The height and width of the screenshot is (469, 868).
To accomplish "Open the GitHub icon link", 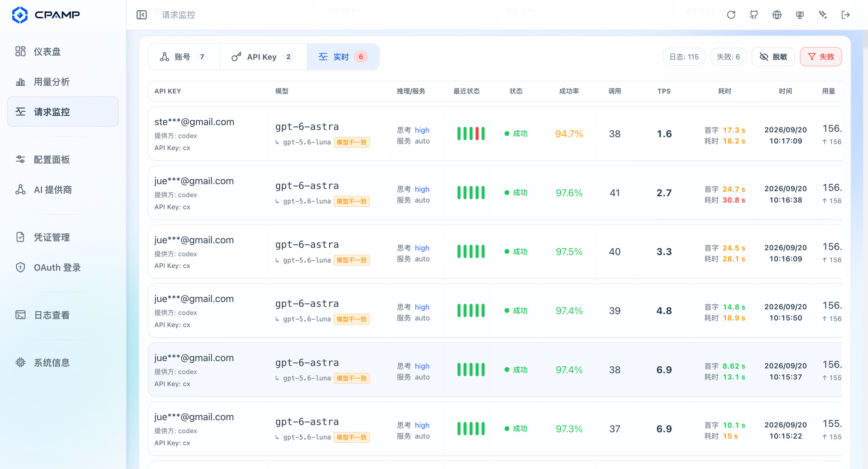I will point(754,15).
